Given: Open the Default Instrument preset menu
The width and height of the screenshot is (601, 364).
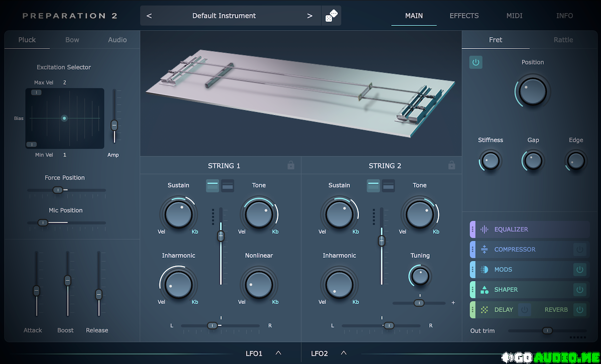Looking at the screenshot, I should click(224, 16).
